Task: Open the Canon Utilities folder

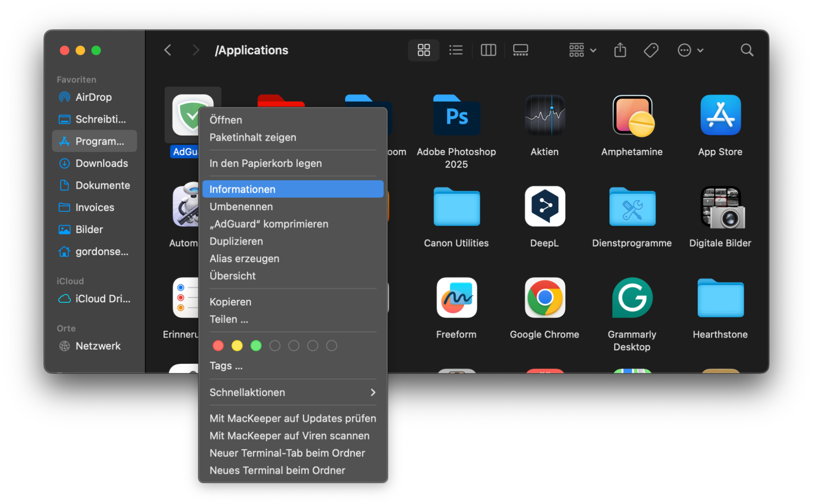Action: click(456, 206)
